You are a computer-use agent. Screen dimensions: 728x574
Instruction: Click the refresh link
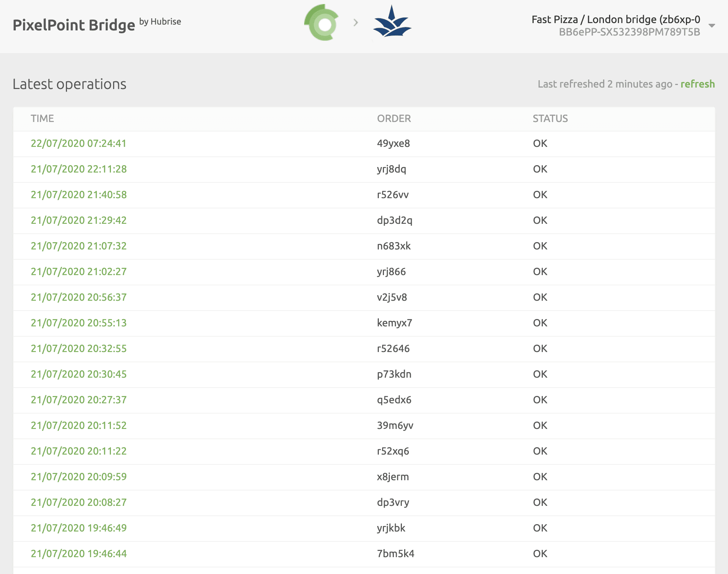point(697,84)
